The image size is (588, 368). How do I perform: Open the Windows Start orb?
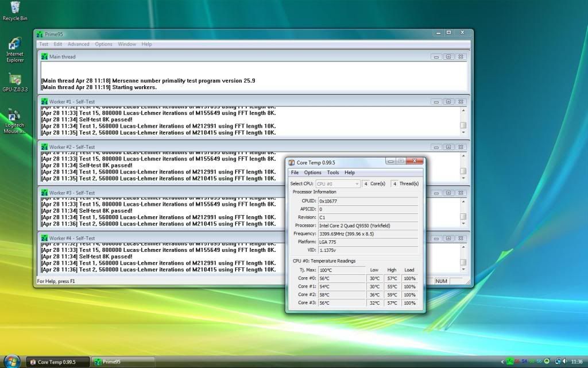pos(11,361)
